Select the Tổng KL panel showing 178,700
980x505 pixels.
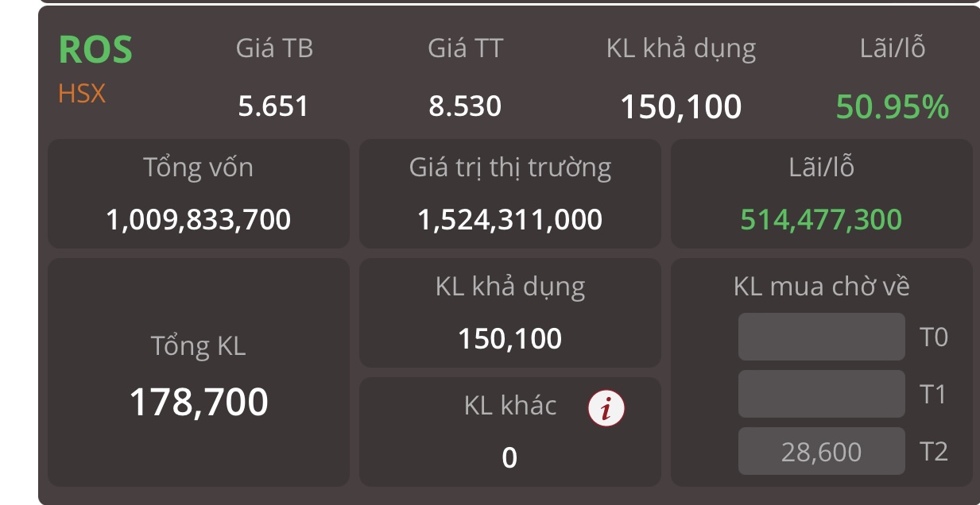click(199, 372)
